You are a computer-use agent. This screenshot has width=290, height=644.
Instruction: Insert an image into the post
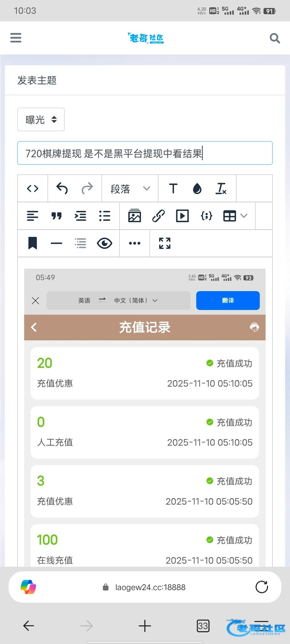135,216
